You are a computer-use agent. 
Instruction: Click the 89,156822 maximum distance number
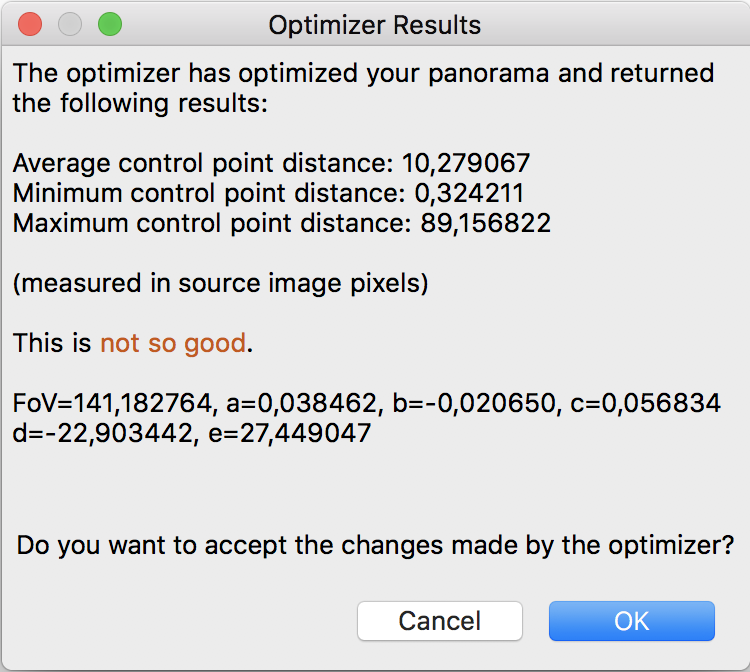pyautogui.click(x=482, y=223)
